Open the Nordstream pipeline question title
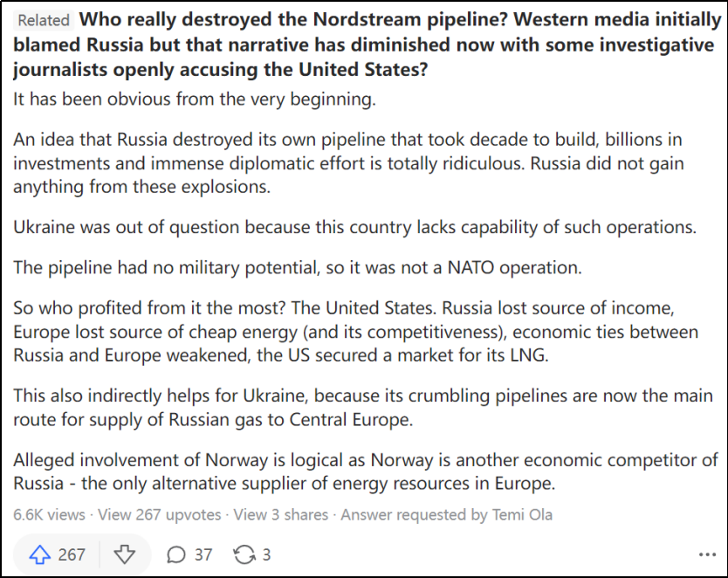The width and height of the screenshot is (728, 578). pos(363,45)
